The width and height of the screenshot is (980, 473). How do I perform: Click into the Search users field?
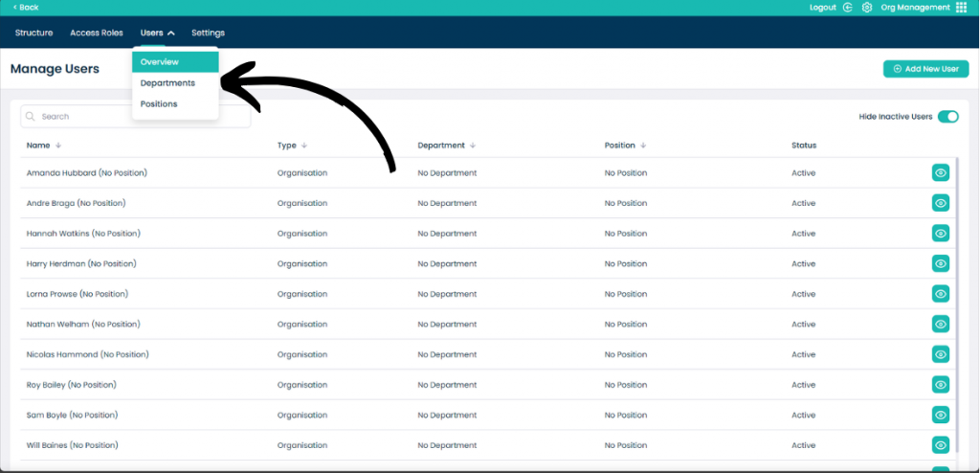pyautogui.click(x=136, y=117)
